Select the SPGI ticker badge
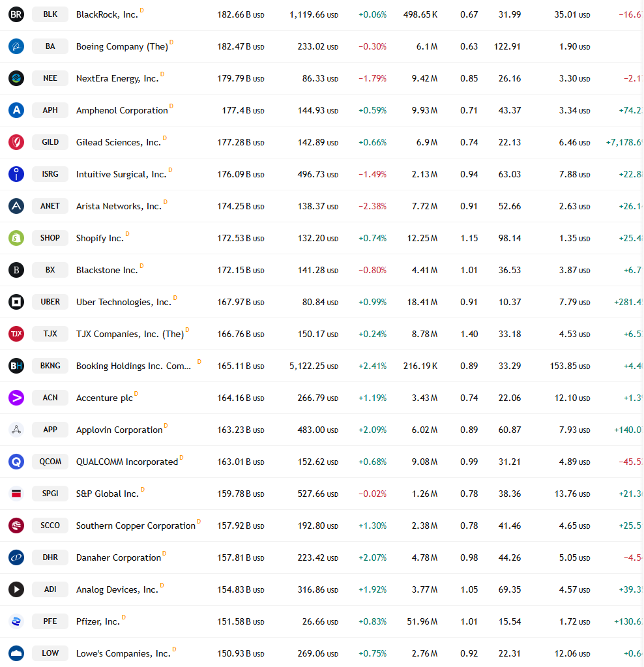Screen dimensions: 644x667 coord(50,494)
